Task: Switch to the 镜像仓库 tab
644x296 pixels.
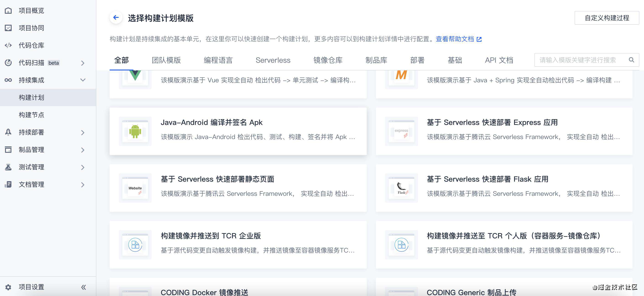Action: coord(328,60)
